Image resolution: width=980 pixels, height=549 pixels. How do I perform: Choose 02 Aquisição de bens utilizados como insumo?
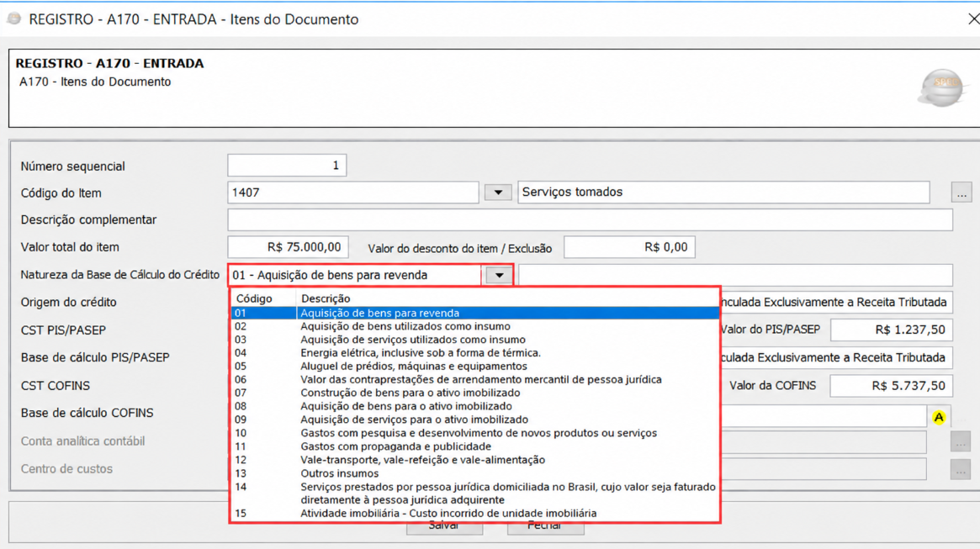click(x=475, y=326)
